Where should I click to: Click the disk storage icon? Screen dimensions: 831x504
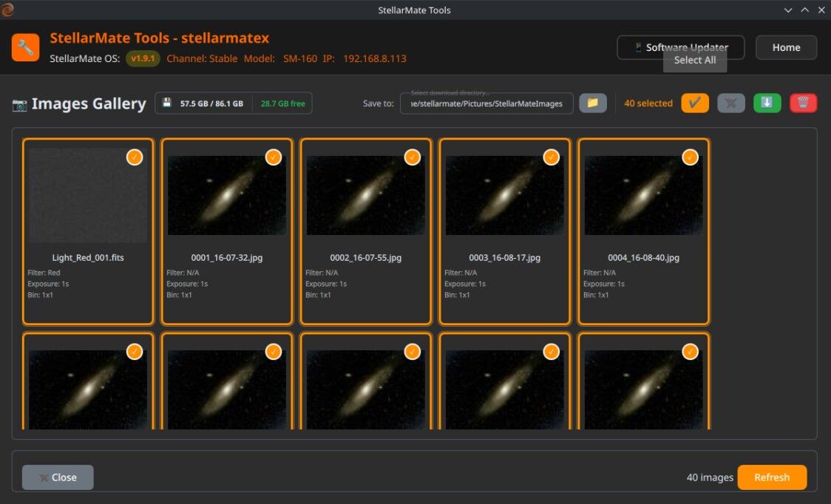pos(167,103)
